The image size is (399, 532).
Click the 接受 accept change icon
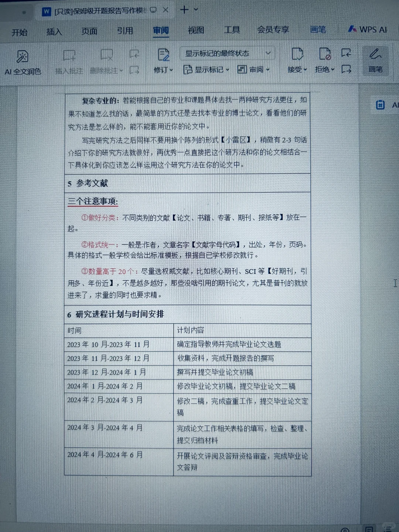297,54
